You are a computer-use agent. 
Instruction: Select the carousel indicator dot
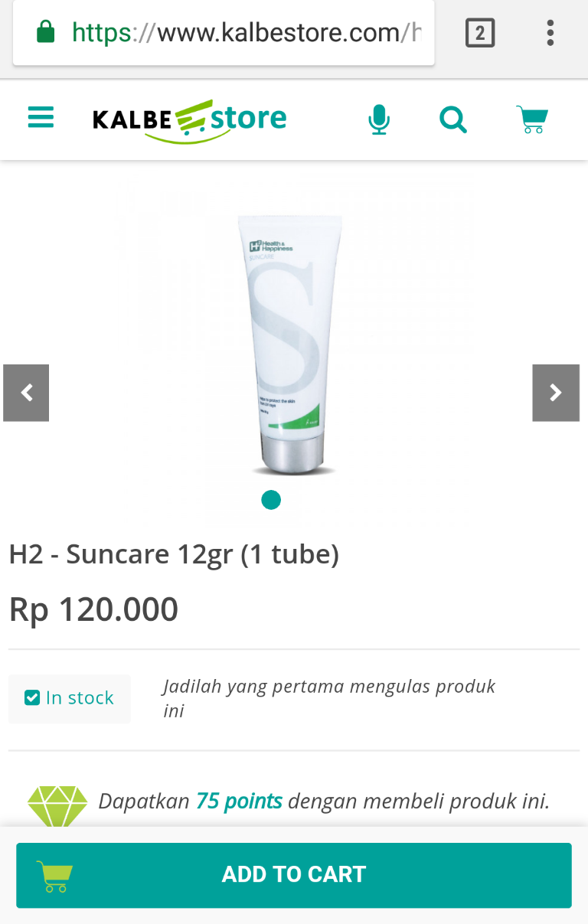[271, 500]
